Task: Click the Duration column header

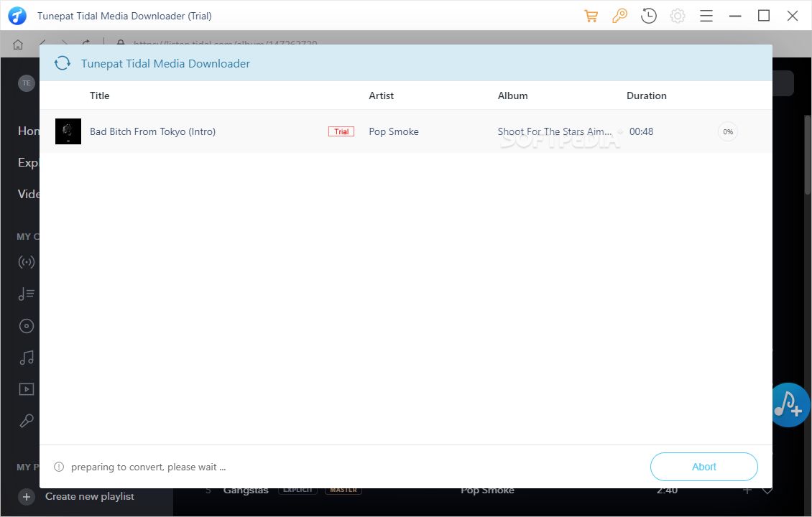Action: pyautogui.click(x=646, y=96)
